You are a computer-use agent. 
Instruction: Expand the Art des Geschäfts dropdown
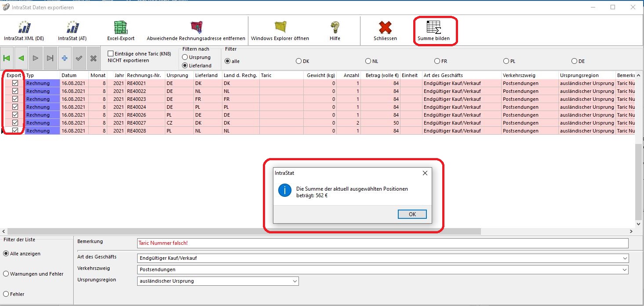pyautogui.click(x=625, y=258)
